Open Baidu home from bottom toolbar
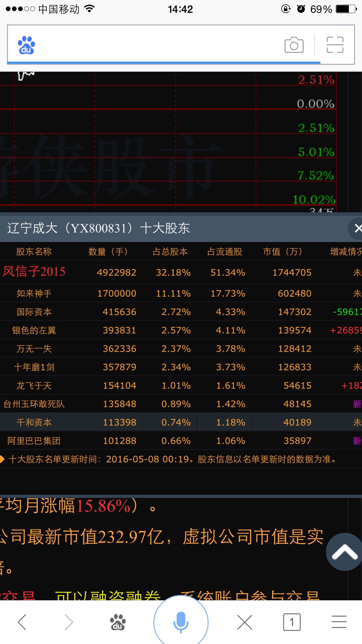Image resolution: width=362 pixels, height=644 pixels. pos(117,622)
